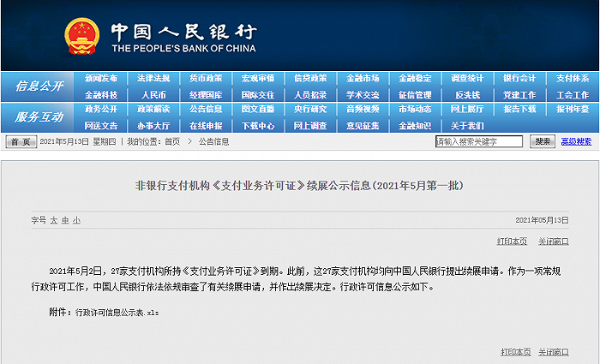This screenshot has width=600, height=364.
Task: Open 宏观审慎 menu item
Action: click(x=258, y=79)
